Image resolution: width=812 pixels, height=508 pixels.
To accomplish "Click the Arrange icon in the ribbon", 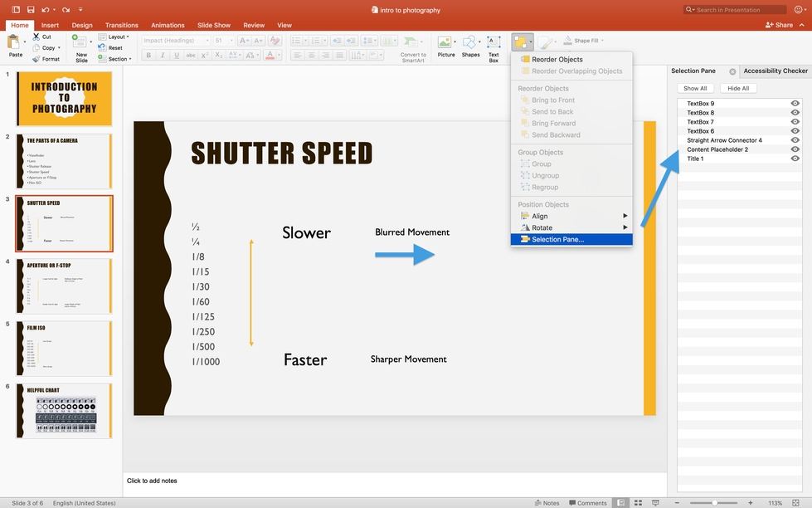I will pos(520,42).
